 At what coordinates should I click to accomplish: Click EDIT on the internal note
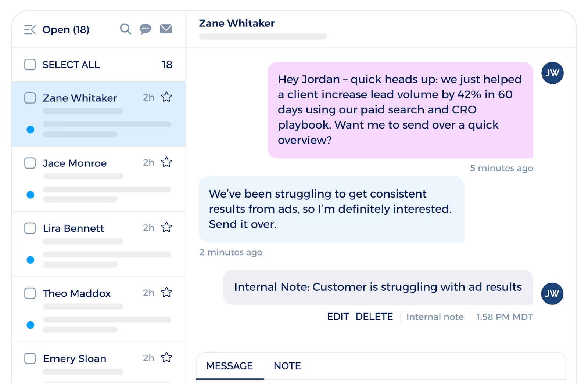pos(338,316)
